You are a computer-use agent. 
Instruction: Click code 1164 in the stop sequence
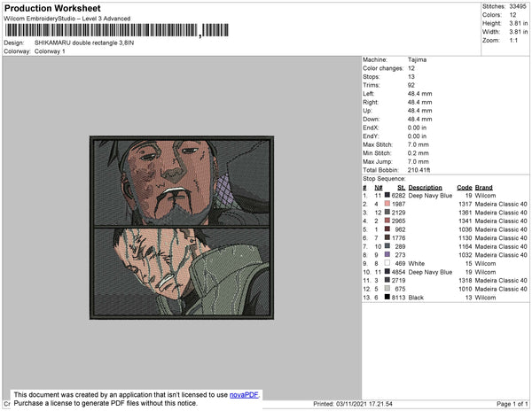[465, 246]
